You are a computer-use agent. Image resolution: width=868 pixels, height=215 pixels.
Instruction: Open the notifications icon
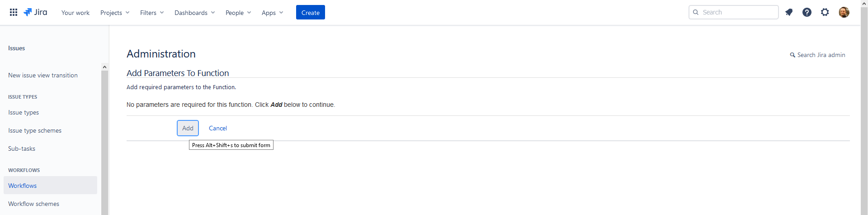789,12
